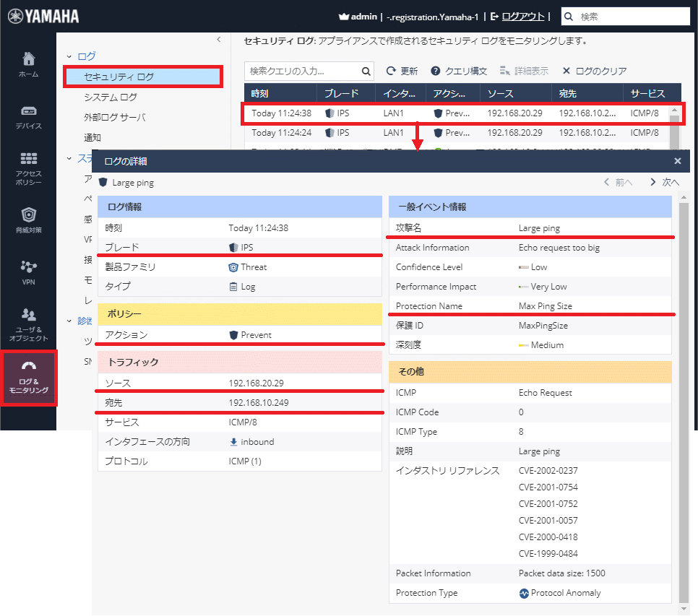Go to アクセスポリシー in sidebar

coord(28,168)
